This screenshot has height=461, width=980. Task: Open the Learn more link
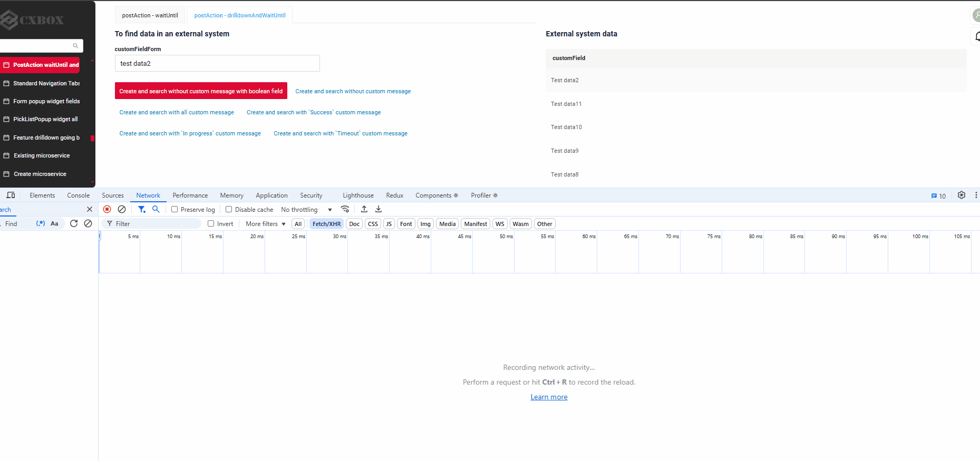pyautogui.click(x=549, y=397)
